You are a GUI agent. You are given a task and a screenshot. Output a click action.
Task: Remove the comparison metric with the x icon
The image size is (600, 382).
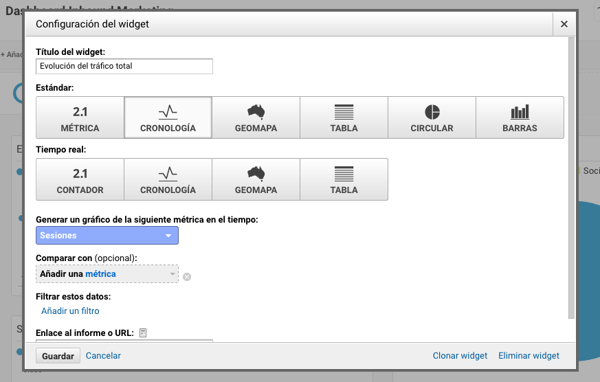click(x=187, y=277)
